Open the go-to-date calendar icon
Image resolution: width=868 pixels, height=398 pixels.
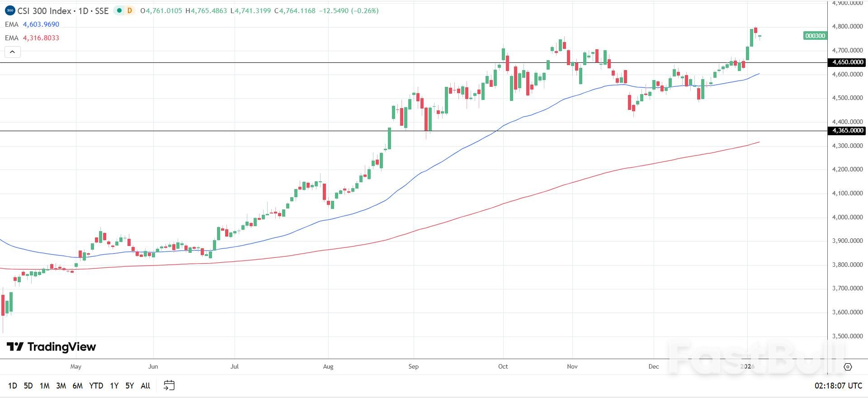169,385
